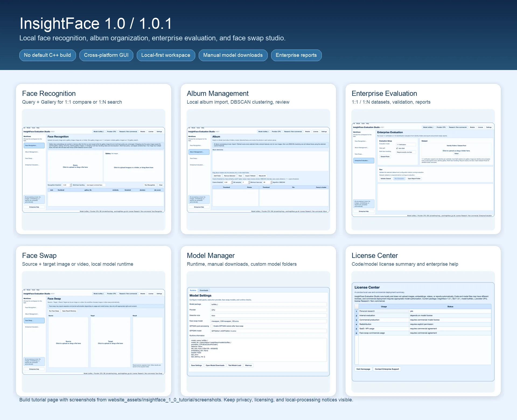Screen dimensions: 517x420
Task: Click Select button in Dataset upload area
Action: tap(456, 153)
